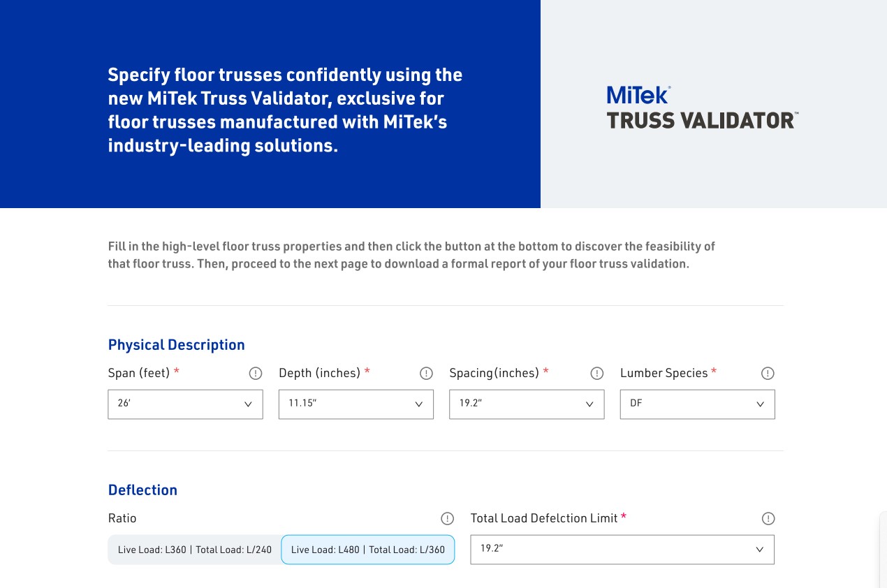Select Live Load: L360 | Total Load: L/240 ratio
Image resolution: width=887 pixels, height=588 pixels.
[x=195, y=550]
